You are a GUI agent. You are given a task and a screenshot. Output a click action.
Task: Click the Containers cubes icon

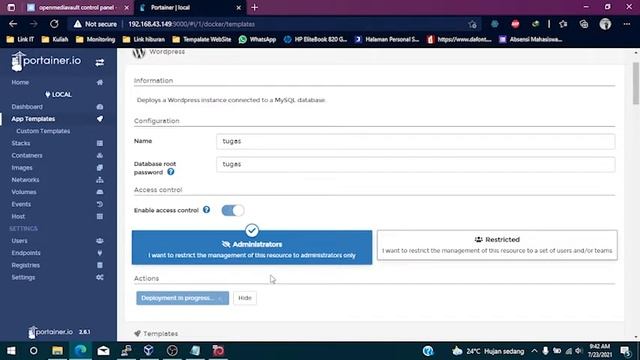pos(100,156)
